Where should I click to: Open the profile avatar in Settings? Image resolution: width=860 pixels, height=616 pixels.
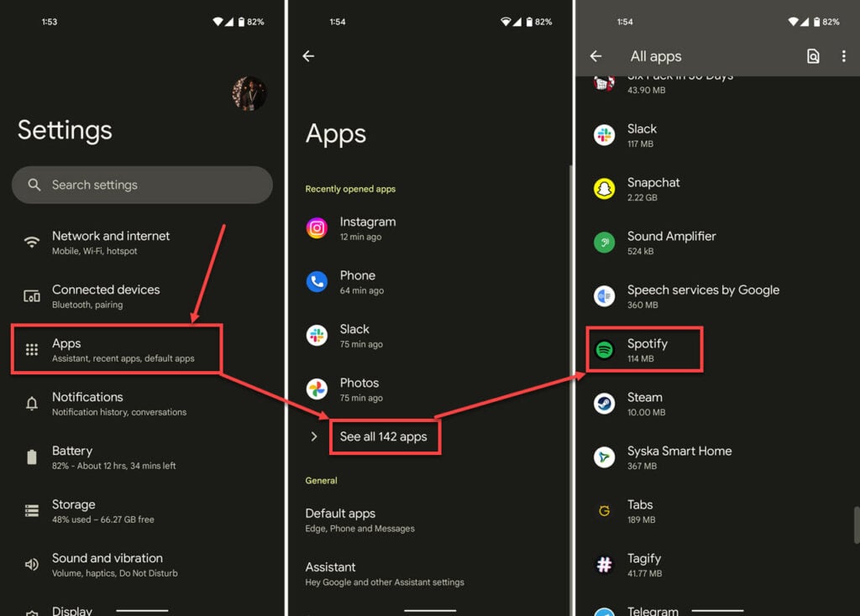tap(249, 94)
